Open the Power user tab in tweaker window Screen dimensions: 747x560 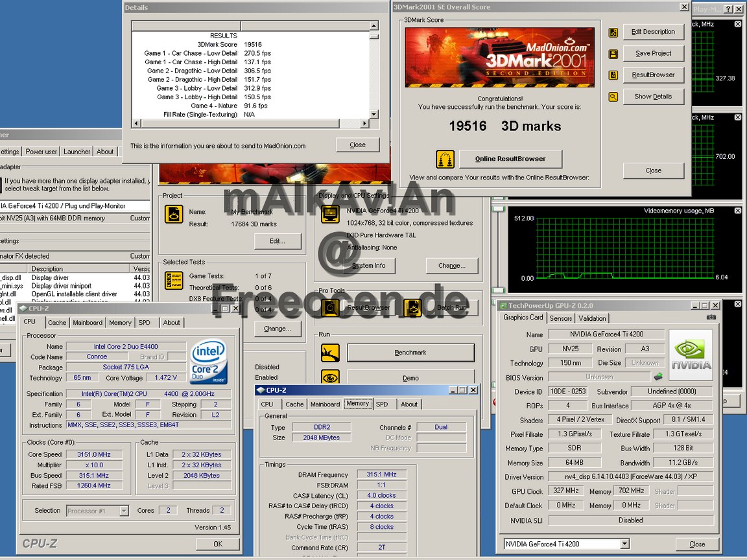pyautogui.click(x=41, y=152)
